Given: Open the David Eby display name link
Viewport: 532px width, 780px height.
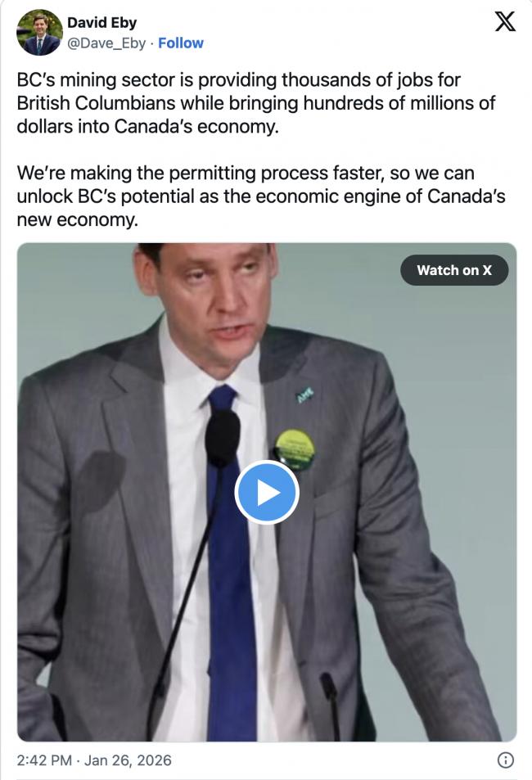Looking at the screenshot, I should (102, 22).
